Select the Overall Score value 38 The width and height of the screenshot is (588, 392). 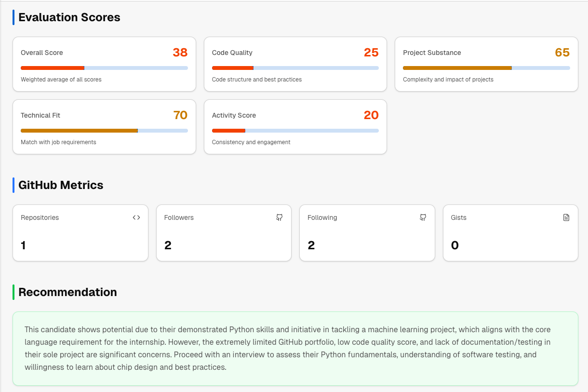(180, 53)
